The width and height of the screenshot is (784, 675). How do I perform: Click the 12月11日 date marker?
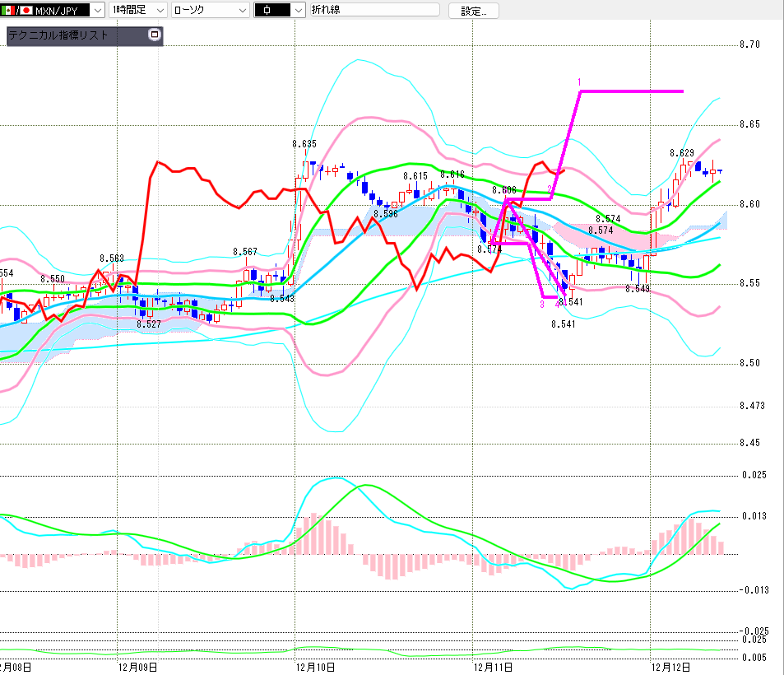tap(494, 666)
